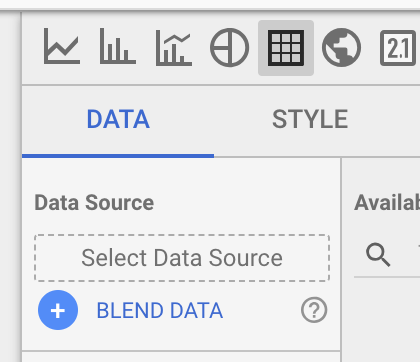Image resolution: width=420 pixels, height=362 pixels.
Task: Choose the bar chart icon
Action: click(118, 46)
